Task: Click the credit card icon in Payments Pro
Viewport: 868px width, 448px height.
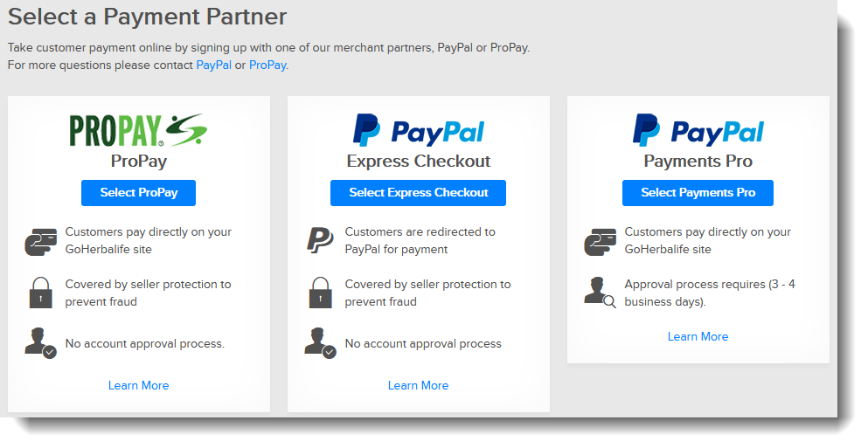Action: [600, 241]
